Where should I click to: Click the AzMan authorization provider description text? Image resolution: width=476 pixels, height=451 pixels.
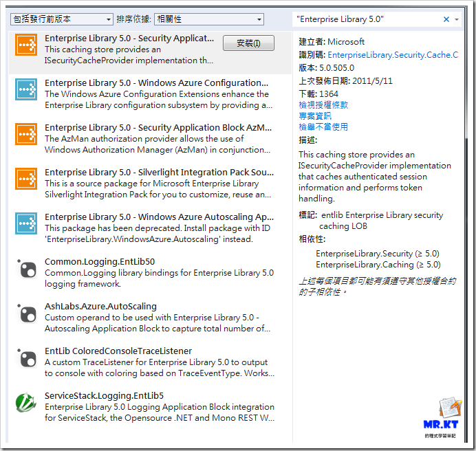(158, 144)
